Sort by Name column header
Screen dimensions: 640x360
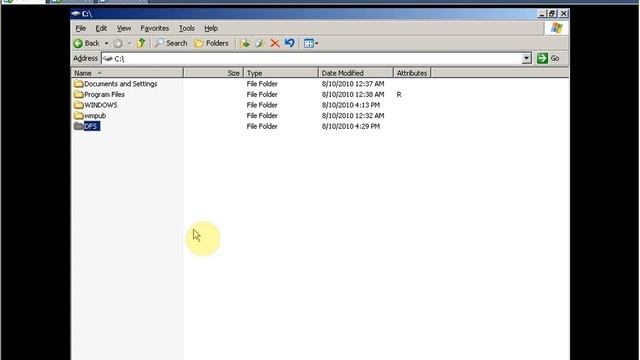tap(127, 73)
